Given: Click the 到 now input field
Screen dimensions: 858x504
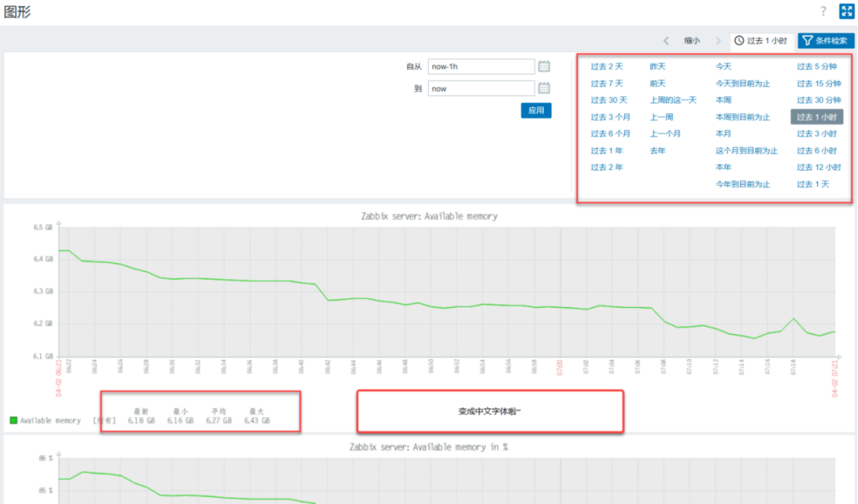Looking at the screenshot, I should coord(480,88).
